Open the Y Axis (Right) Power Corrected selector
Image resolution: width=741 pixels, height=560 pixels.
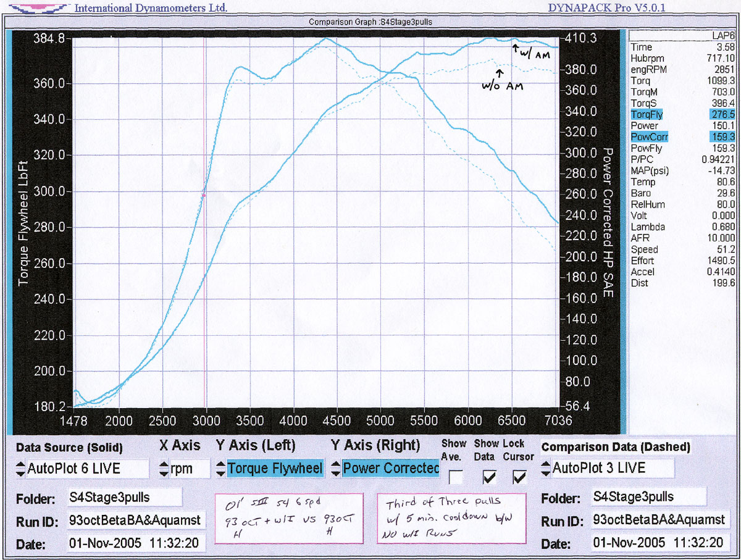pos(385,469)
